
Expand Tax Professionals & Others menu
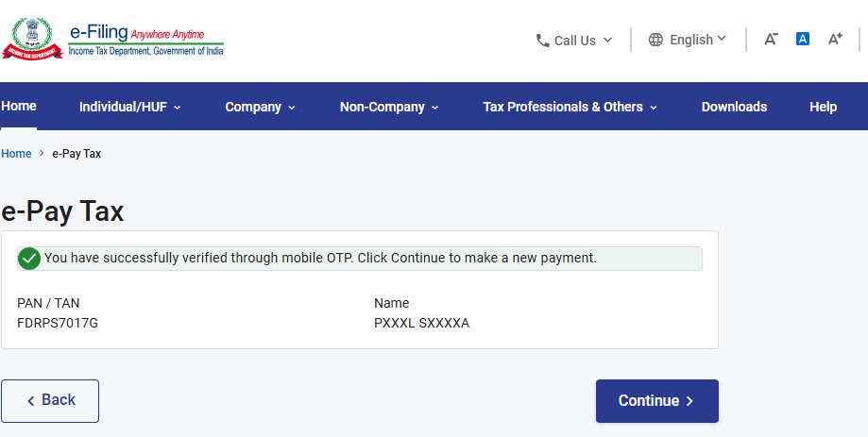pyautogui.click(x=570, y=107)
